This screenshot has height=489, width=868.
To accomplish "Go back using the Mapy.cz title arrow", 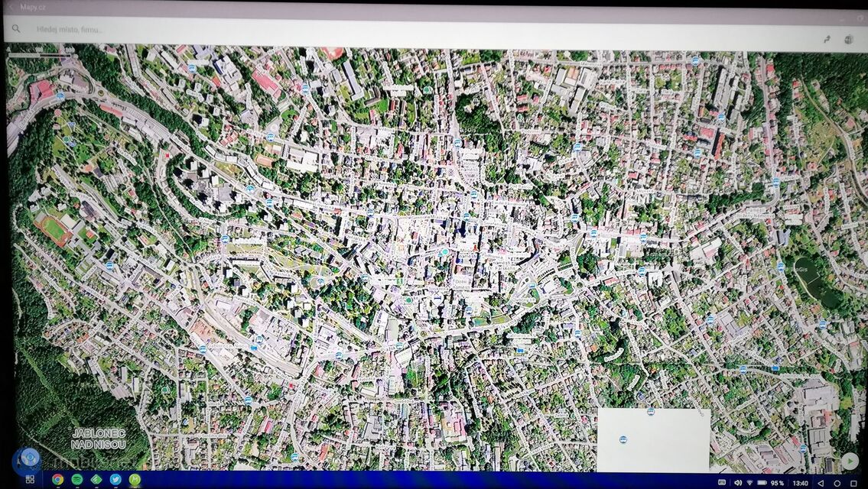I will [11, 7].
